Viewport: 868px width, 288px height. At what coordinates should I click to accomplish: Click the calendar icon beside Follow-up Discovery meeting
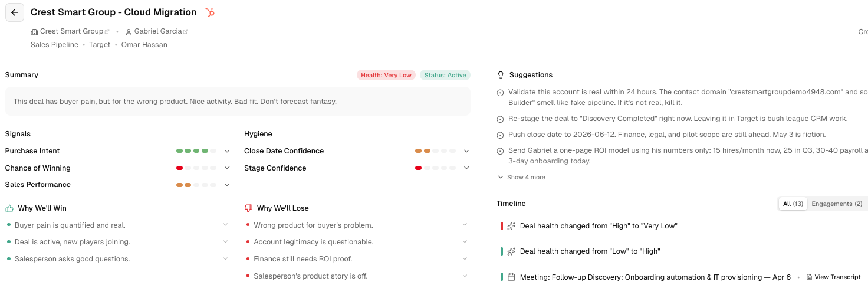pyautogui.click(x=511, y=277)
